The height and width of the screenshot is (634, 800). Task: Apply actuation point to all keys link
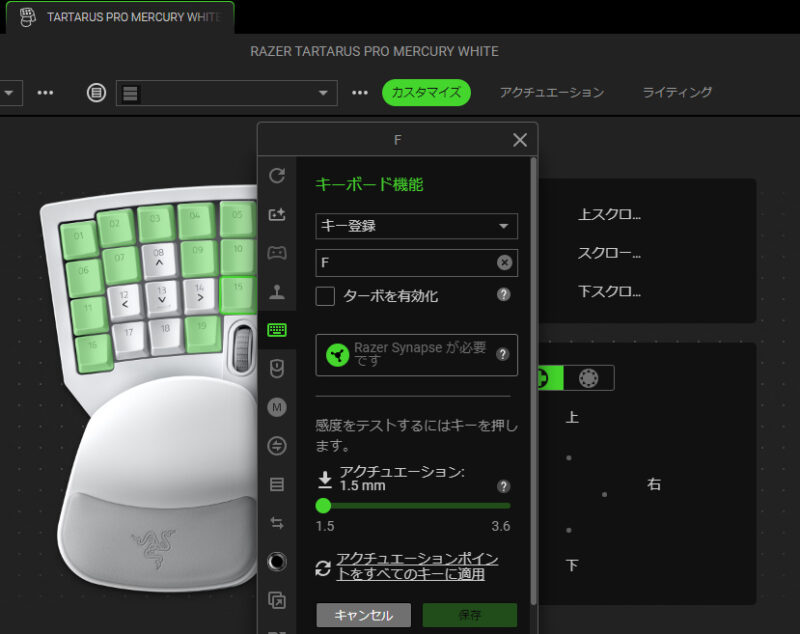point(416,566)
